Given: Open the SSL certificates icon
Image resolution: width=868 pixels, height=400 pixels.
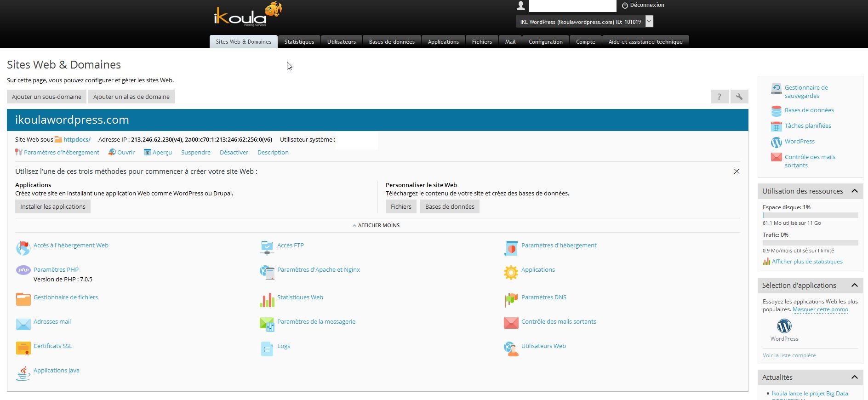Looking at the screenshot, I should point(23,348).
